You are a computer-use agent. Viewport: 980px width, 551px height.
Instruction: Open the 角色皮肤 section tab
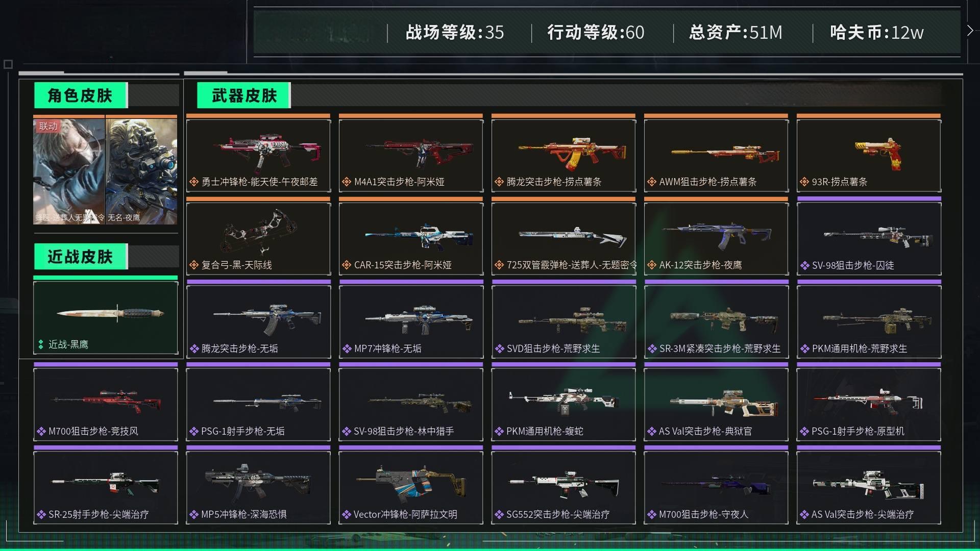tap(80, 95)
